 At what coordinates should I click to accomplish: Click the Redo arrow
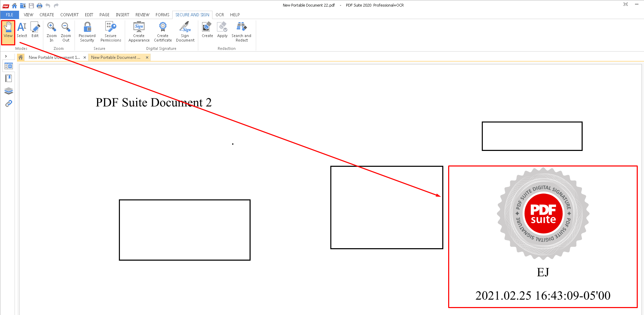pyautogui.click(x=56, y=6)
